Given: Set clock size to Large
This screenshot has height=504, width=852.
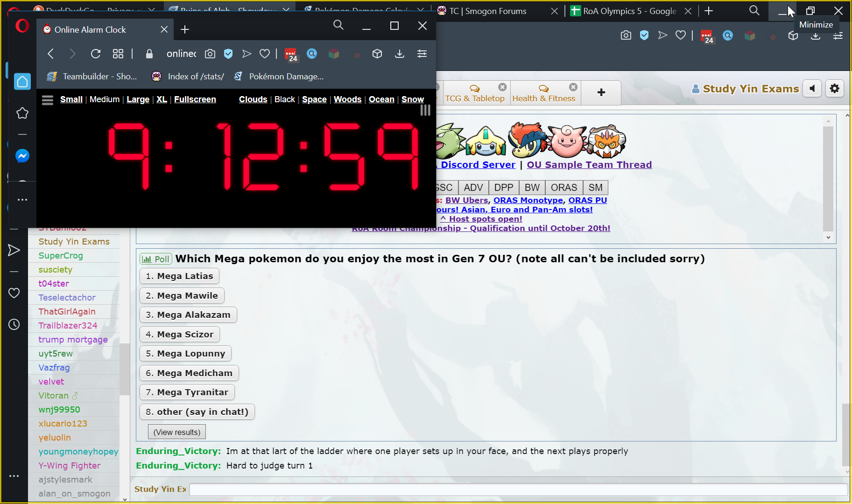Looking at the screenshot, I should (x=138, y=99).
